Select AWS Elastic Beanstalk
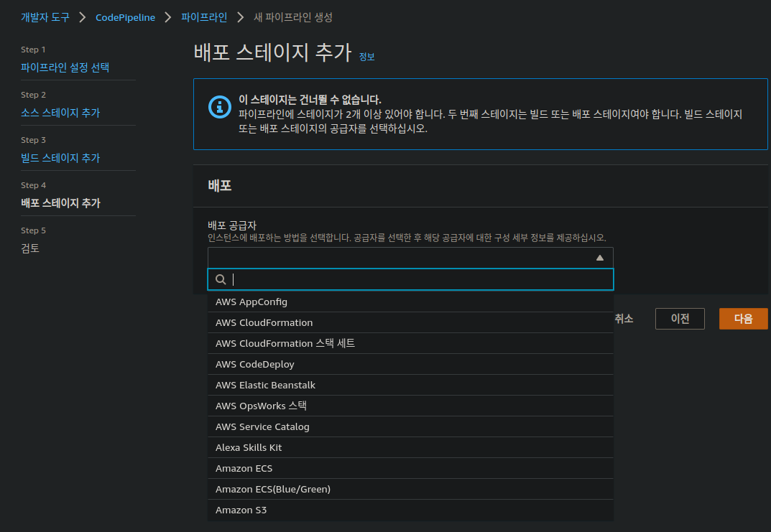Image resolution: width=771 pixels, height=532 pixels. [410, 385]
